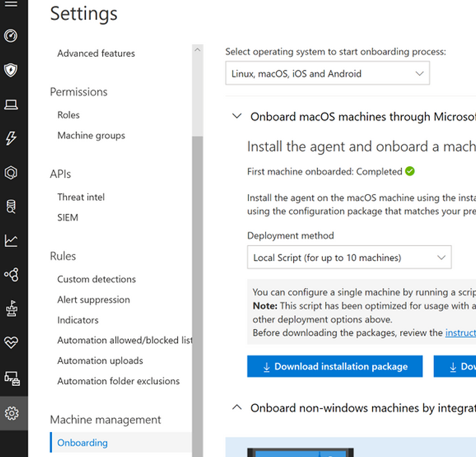The image size is (476, 457).
Task: Click the line chart reports icon
Action: click(11, 240)
